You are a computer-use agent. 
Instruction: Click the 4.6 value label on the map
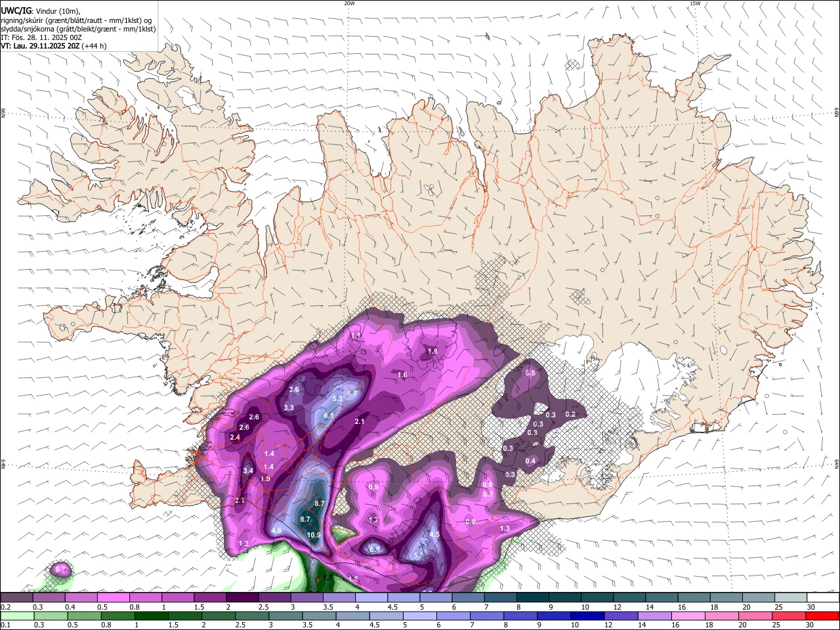276,530
